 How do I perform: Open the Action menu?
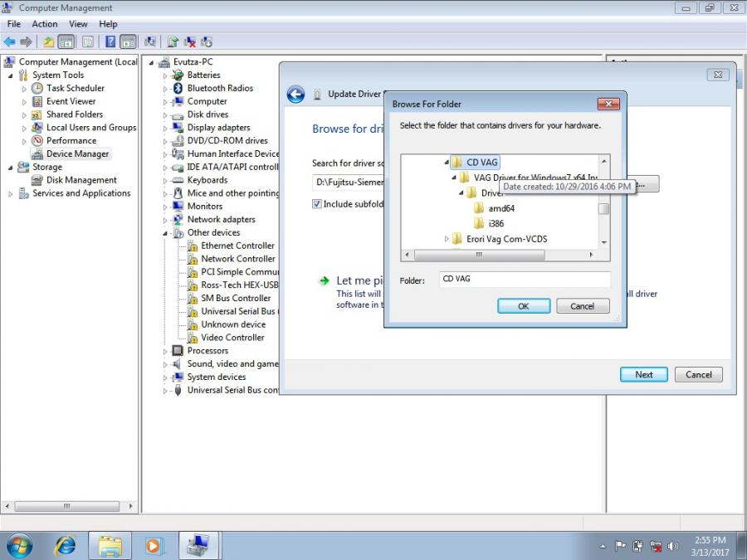(x=45, y=24)
